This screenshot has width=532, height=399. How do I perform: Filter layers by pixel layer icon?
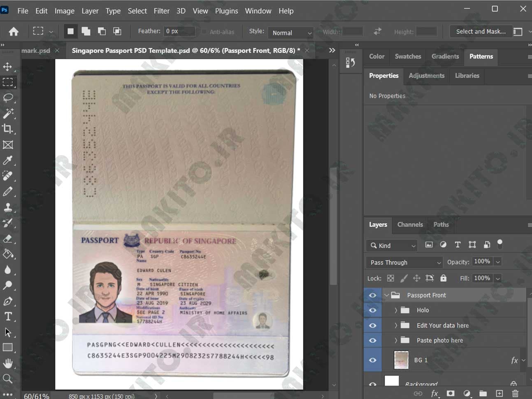[x=429, y=245]
